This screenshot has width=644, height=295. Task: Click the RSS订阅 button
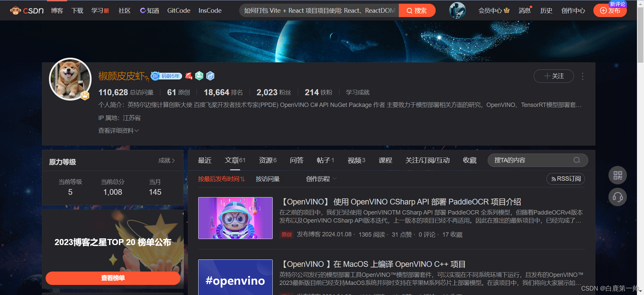[x=566, y=179]
